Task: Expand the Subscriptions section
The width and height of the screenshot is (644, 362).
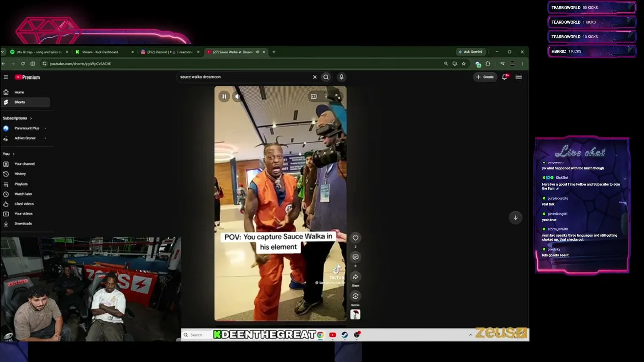Action: [17, 118]
